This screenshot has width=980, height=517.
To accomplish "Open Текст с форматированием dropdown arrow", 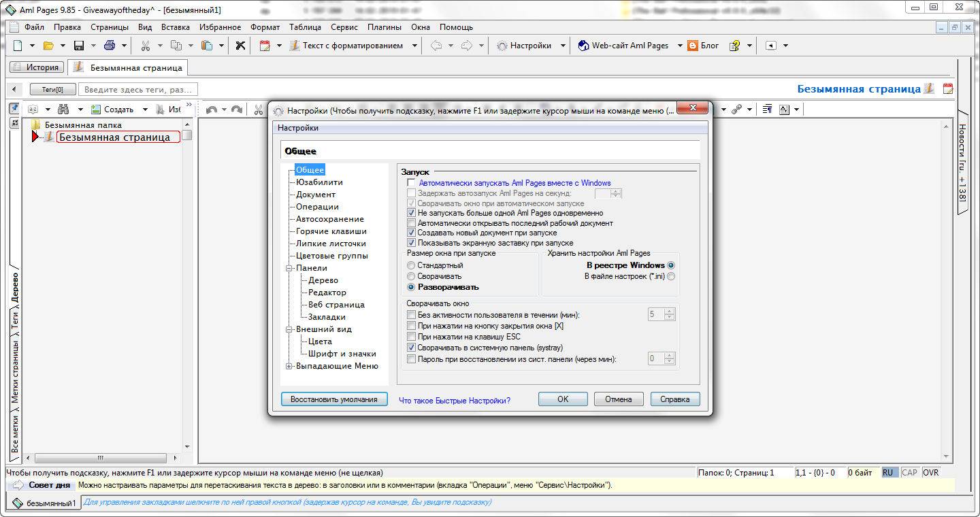I will 416,46.
